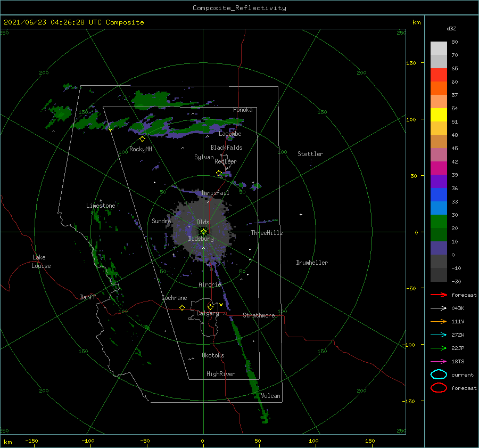Click the orange 111V arrow icon
479x448 pixels.
439,321
